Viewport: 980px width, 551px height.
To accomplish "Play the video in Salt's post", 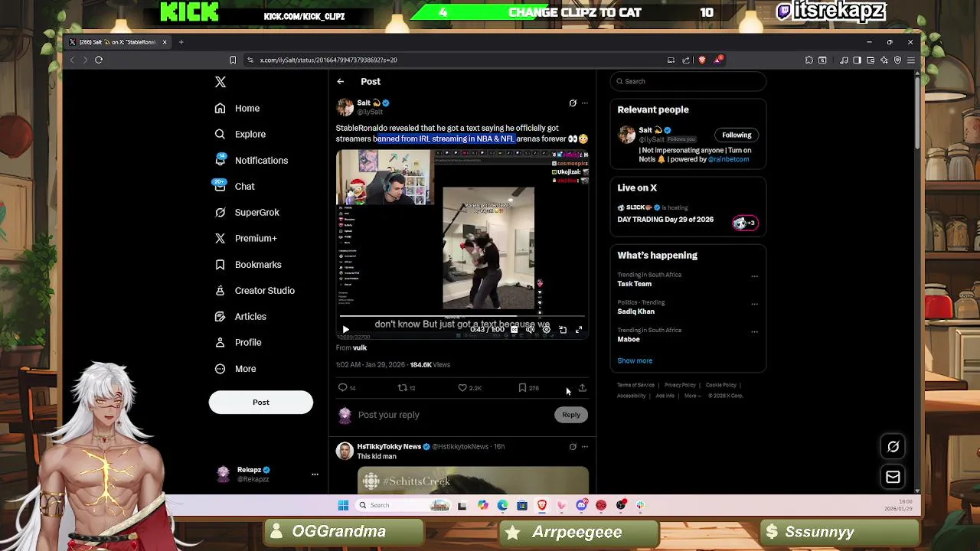I will 345,330.
